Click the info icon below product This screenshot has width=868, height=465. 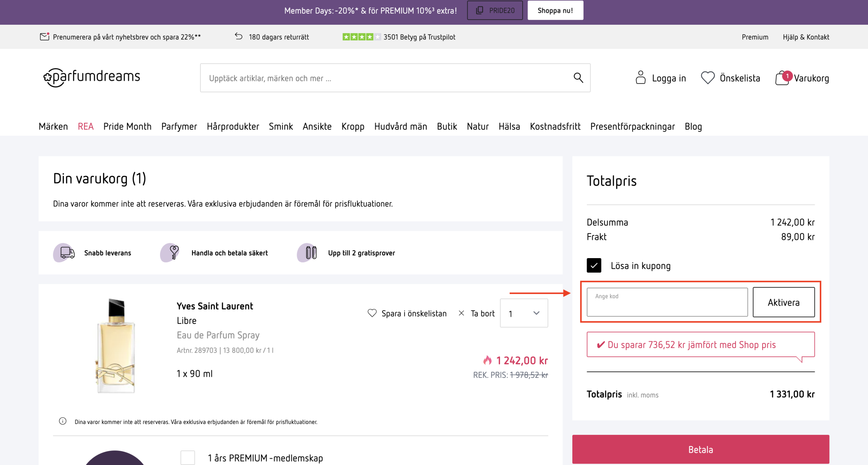click(62, 421)
